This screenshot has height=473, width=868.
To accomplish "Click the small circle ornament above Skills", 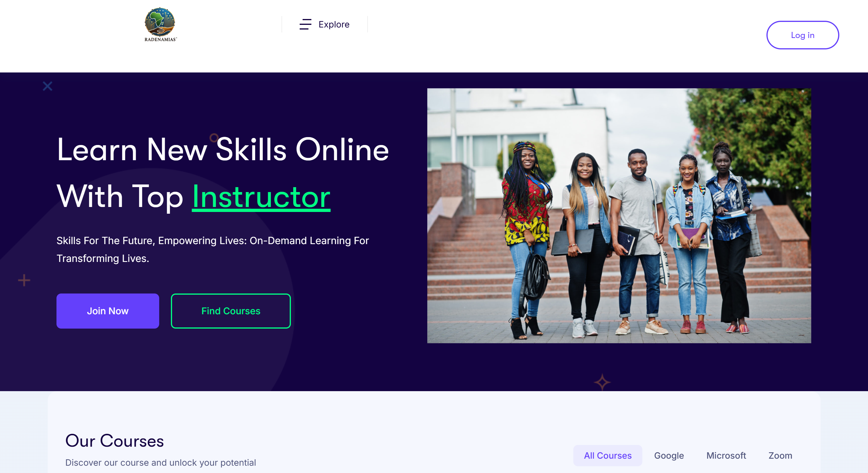I will point(214,138).
